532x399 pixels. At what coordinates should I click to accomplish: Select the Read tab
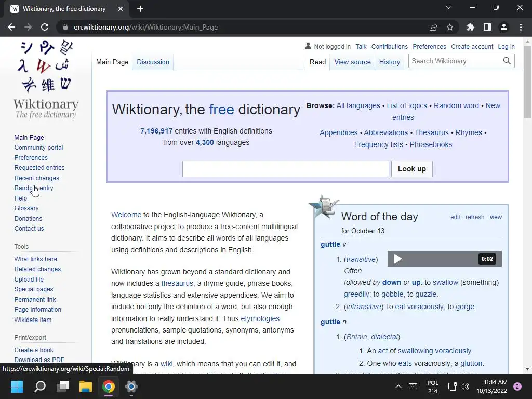(x=317, y=62)
